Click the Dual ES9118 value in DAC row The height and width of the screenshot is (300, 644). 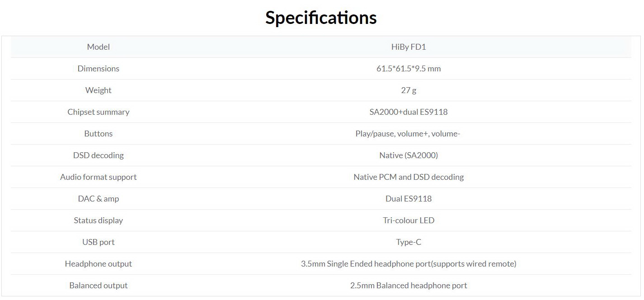click(x=409, y=199)
